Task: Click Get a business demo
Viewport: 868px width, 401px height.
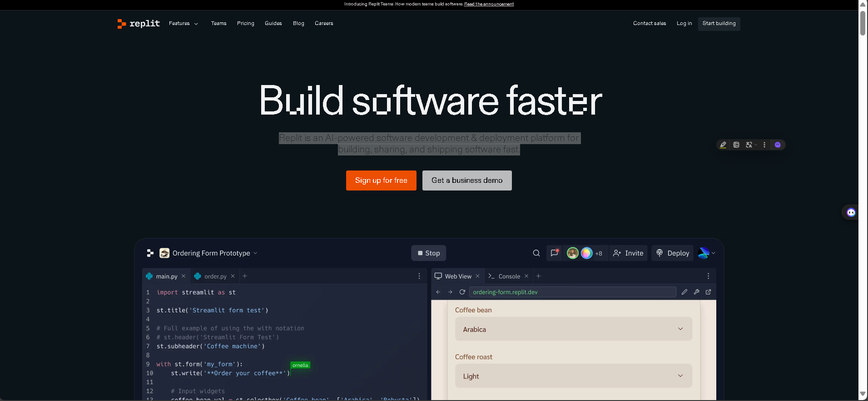Action: tap(467, 180)
